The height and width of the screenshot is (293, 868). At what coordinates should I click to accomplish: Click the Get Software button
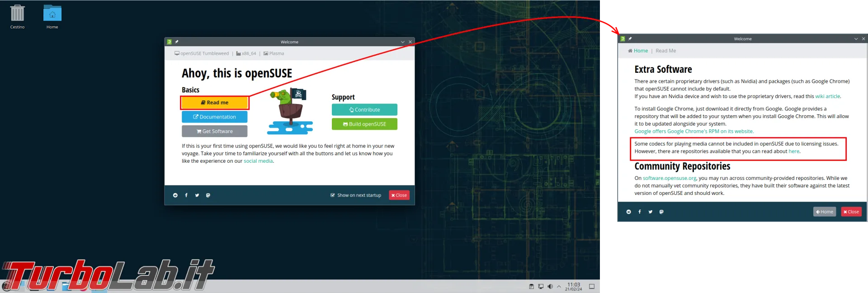[215, 132]
